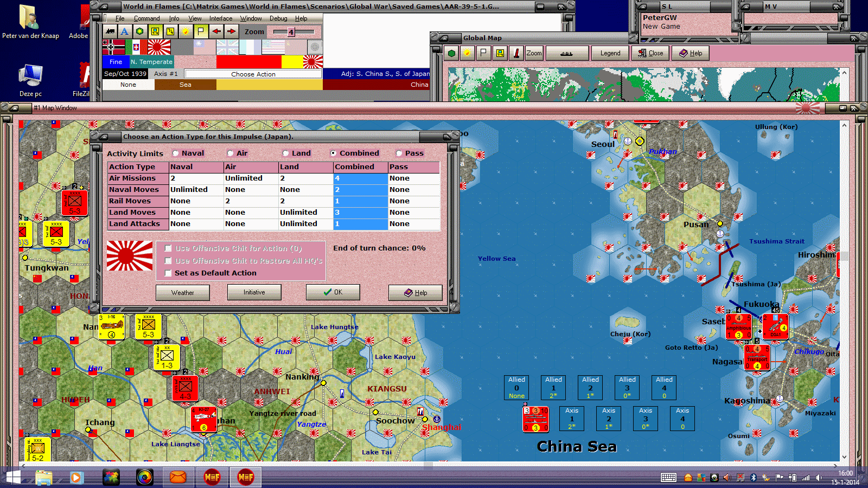The width and height of the screenshot is (868, 488).
Task: Click the Choose Action field
Action: (x=253, y=74)
